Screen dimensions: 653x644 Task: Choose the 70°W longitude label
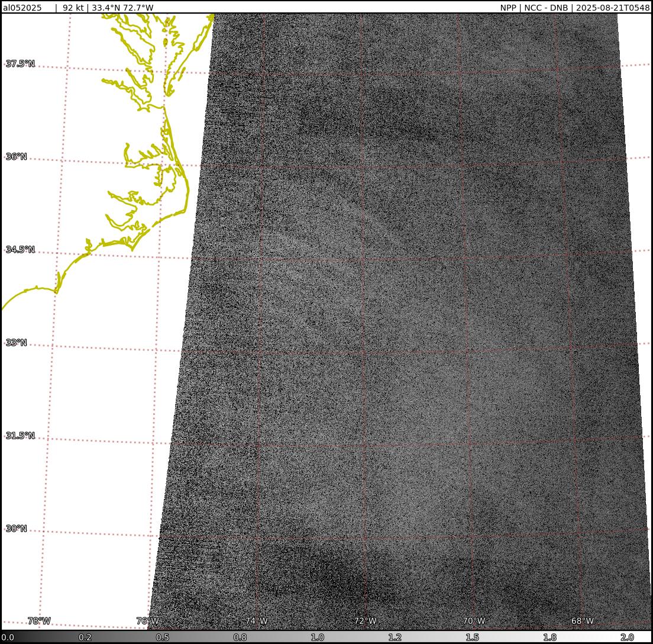[x=474, y=621]
